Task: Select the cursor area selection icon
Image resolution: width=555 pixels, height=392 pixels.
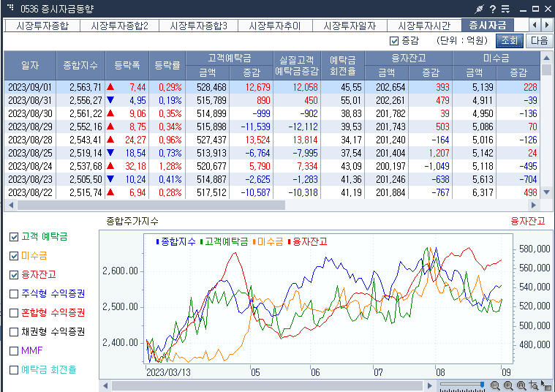Action: coord(546,385)
